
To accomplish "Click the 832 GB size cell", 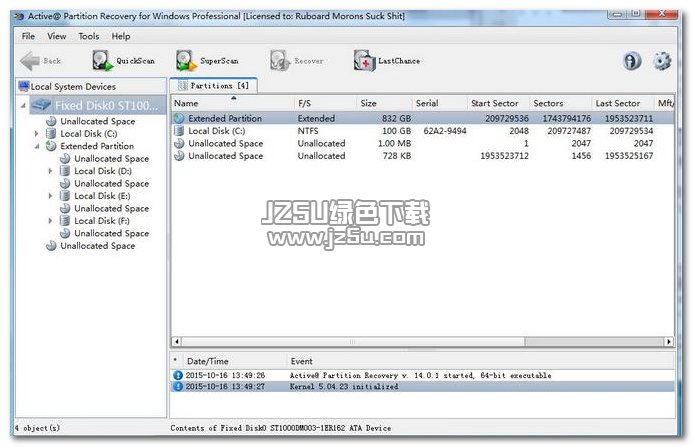I will [x=396, y=118].
